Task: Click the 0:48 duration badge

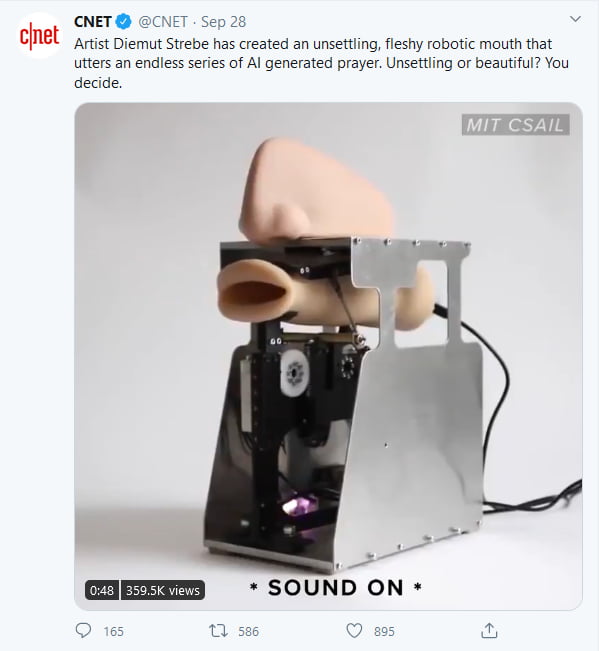Action: 102,590
